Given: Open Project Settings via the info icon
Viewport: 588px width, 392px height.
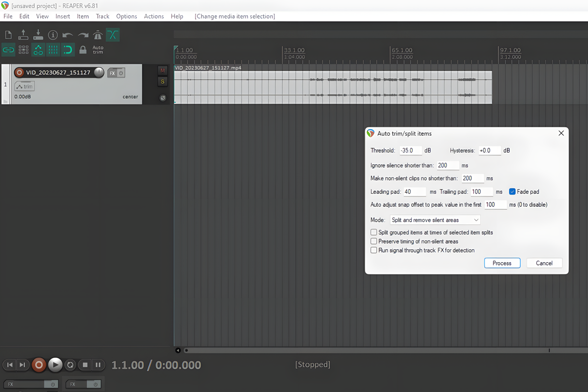Looking at the screenshot, I should click(x=53, y=35).
